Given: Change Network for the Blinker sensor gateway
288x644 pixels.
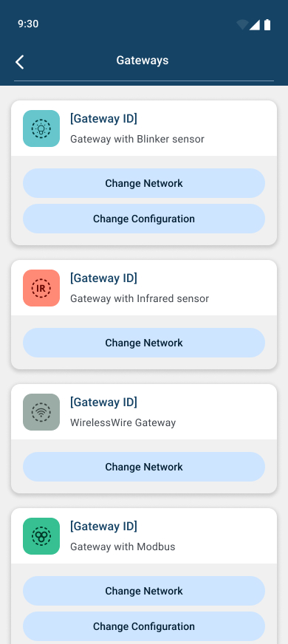Looking at the screenshot, I should pos(144,183).
